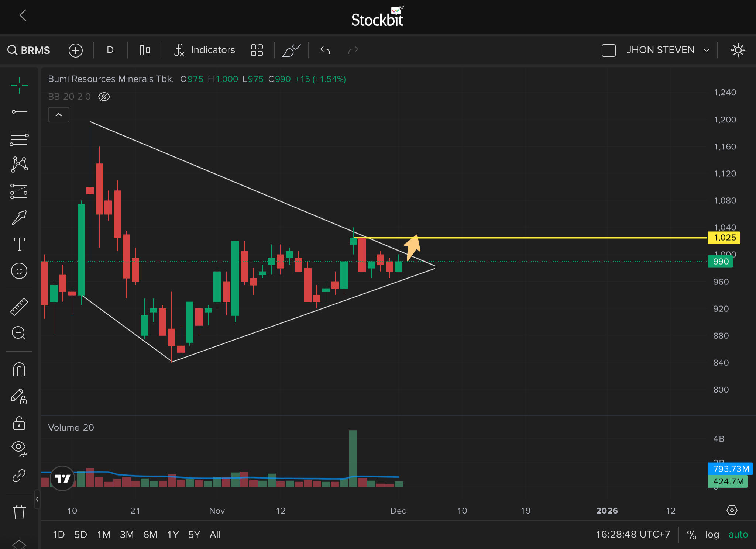This screenshot has height=549, width=756.
Task: Select the 3M time range
Action: [x=127, y=534]
